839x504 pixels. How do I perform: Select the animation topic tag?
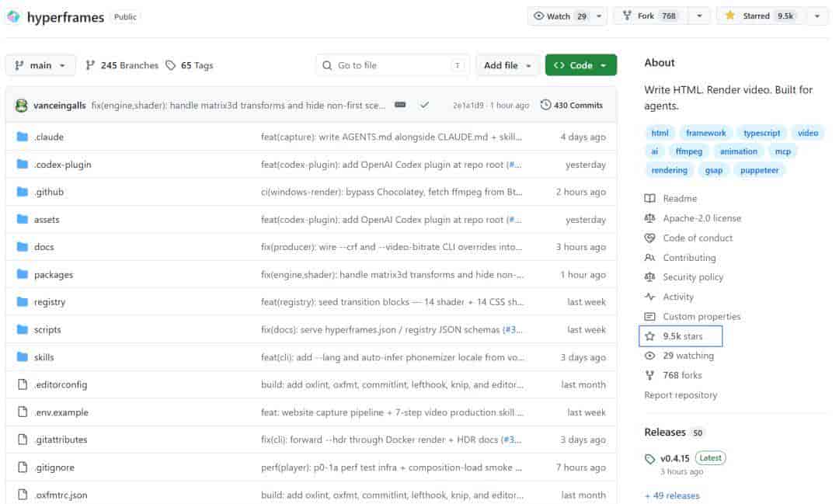[739, 152]
